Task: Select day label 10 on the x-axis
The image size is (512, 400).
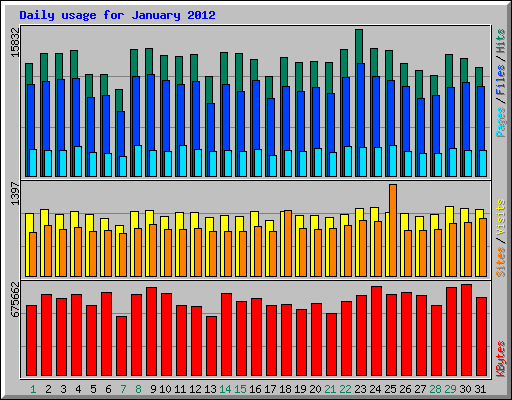Action: (165, 389)
